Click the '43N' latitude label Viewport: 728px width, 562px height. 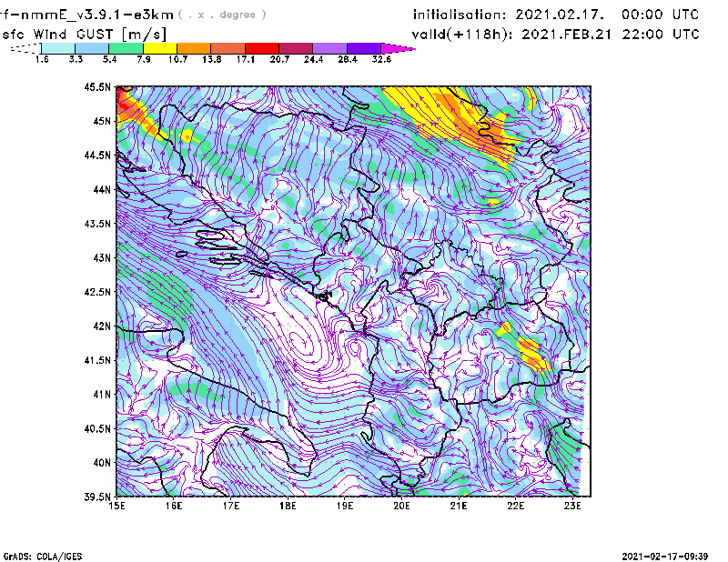pos(102,257)
